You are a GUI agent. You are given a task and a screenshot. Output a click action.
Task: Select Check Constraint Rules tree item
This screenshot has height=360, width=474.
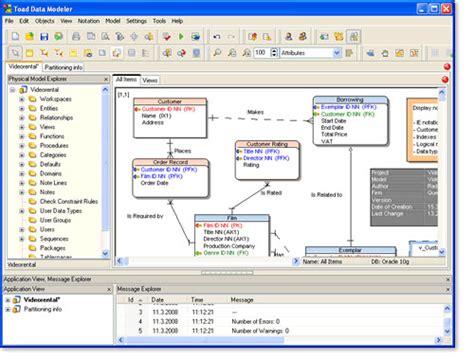point(69,202)
